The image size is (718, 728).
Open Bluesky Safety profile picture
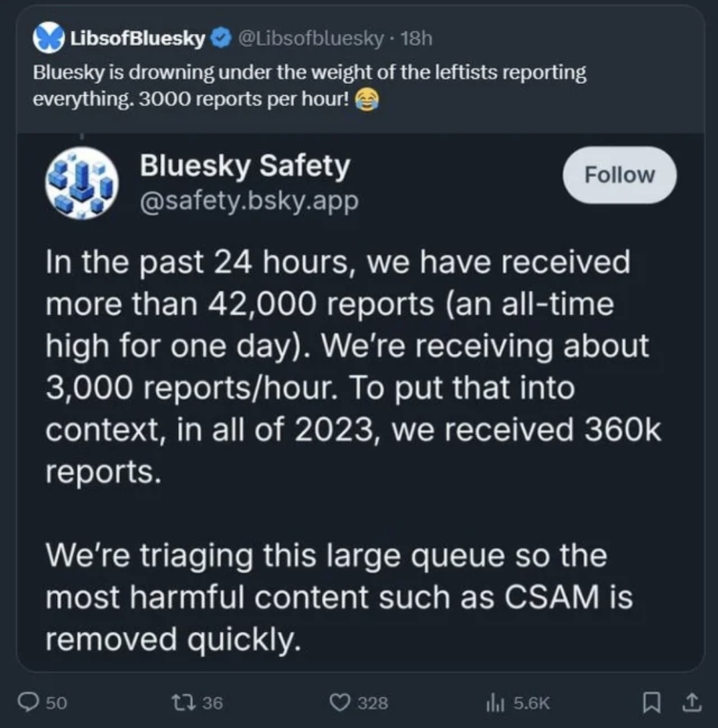click(x=82, y=183)
